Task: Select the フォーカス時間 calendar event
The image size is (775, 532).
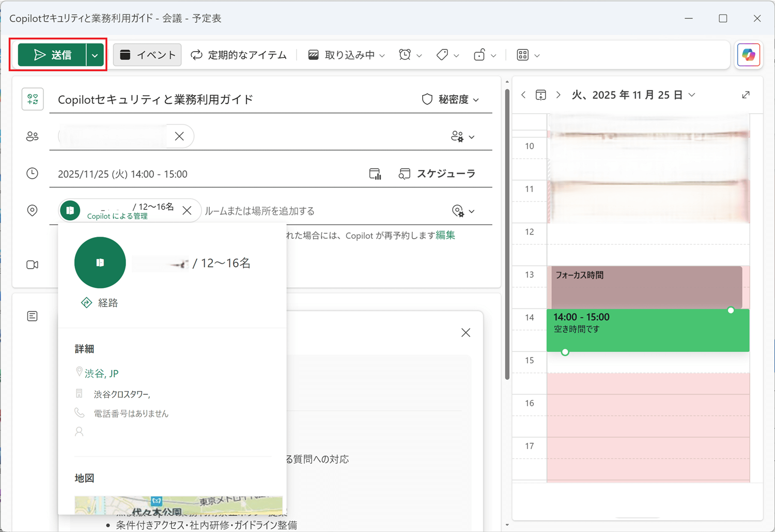Action: (x=646, y=287)
